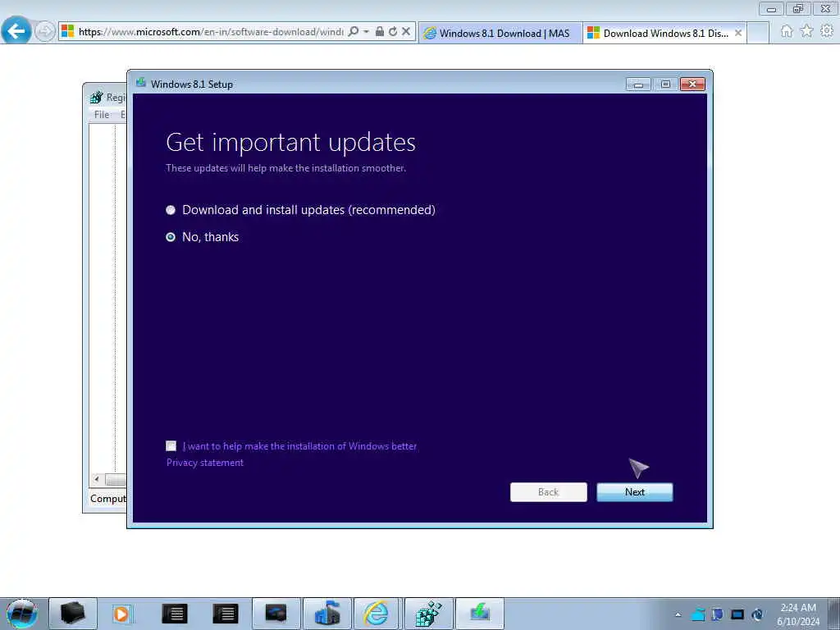
Task: Click the Windows 8.1 Setup title icon
Action: 141,83
